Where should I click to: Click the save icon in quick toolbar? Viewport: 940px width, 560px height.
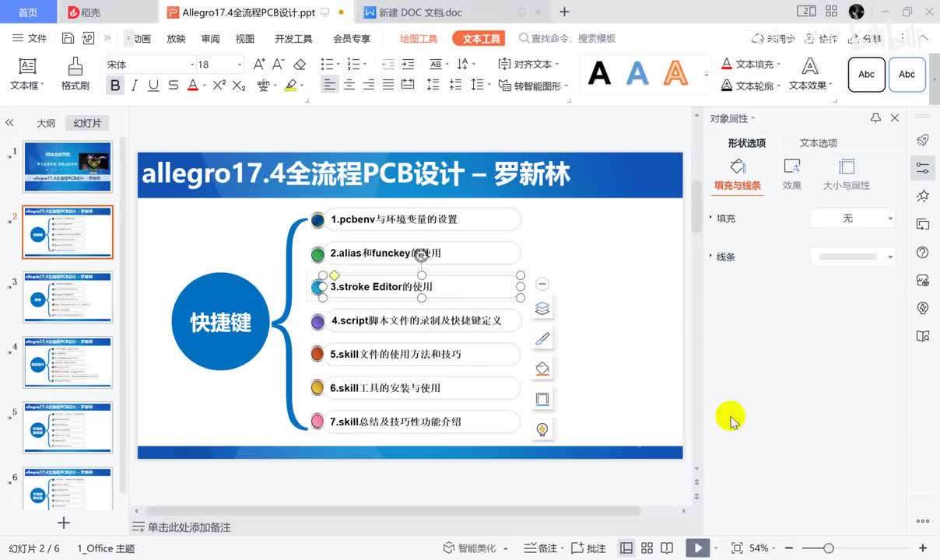coord(68,38)
